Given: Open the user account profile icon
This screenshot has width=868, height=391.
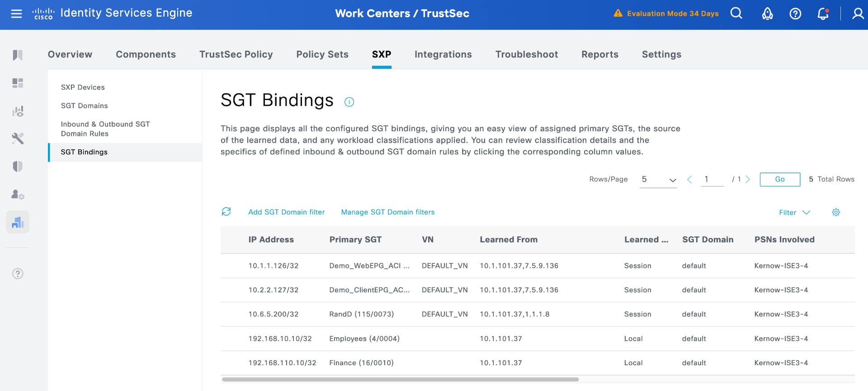Looking at the screenshot, I should [857, 14].
